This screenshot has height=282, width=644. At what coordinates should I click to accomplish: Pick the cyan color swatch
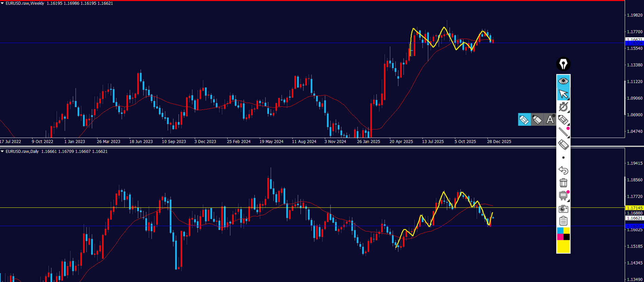pyautogui.click(x=560, y=231)
